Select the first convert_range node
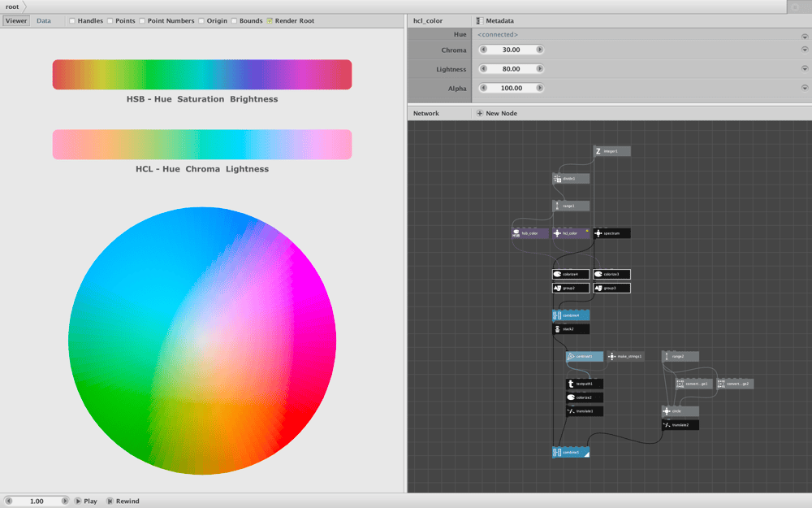Viewport: 812px width, 508px height. tap(694, 384)
